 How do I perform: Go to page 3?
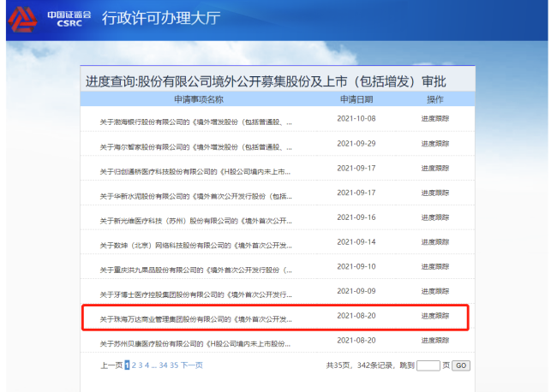[141, 365]
